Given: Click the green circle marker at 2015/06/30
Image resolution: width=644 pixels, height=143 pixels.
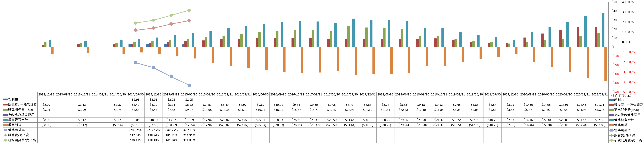Looking at the screenshot, I should click(189, 10).
